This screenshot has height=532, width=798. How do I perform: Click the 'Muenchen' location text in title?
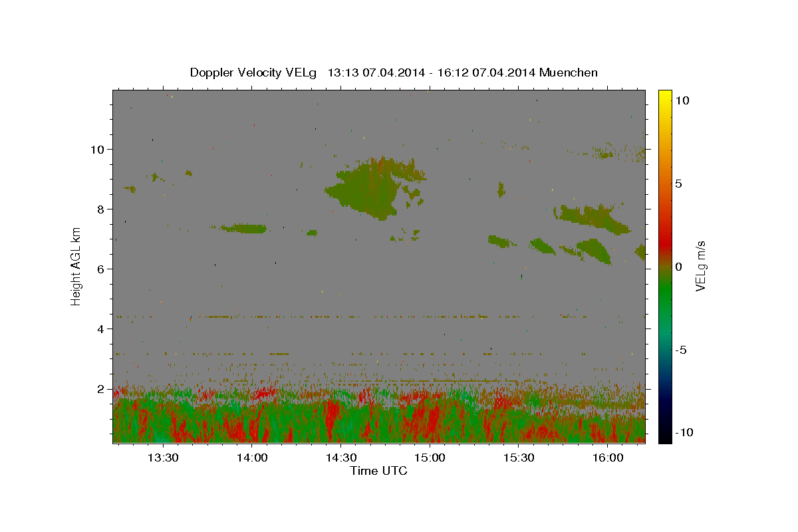click(x=569, y=72)
